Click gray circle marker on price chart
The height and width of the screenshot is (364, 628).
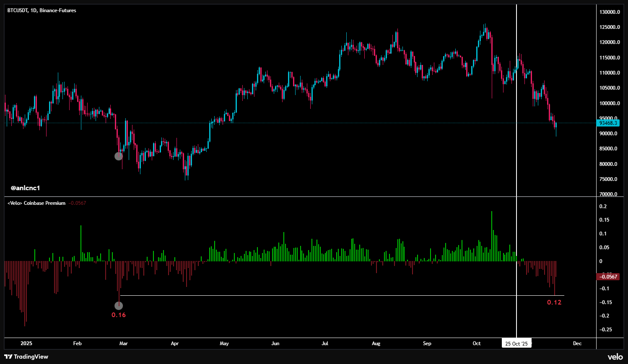point(119,156)
